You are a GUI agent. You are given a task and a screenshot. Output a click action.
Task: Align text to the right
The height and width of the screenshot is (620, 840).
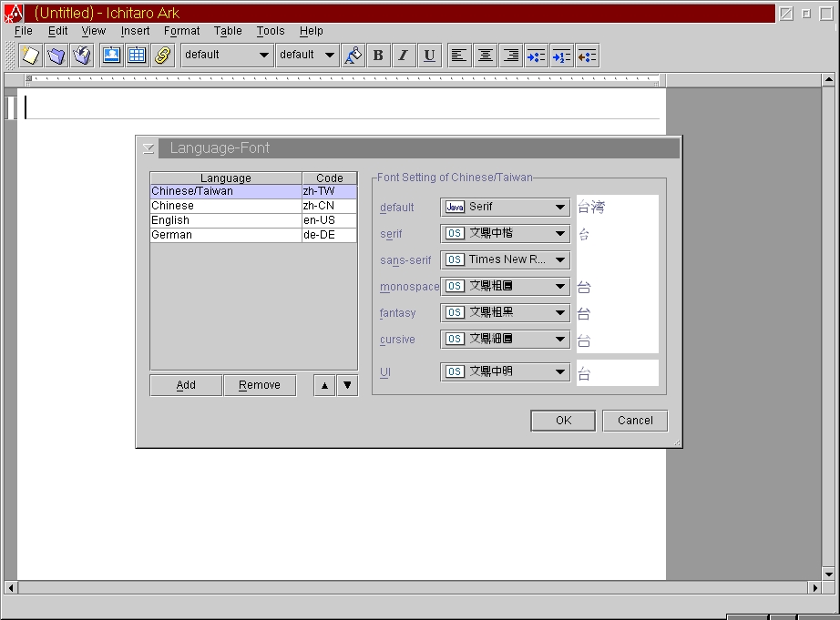(x=511, y=56)
